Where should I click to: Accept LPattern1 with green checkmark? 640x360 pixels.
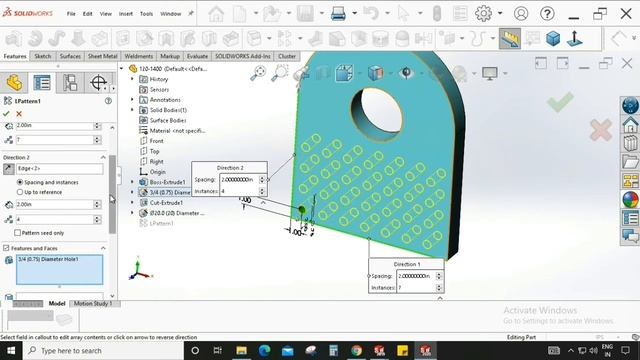click(x=6, y=113)
